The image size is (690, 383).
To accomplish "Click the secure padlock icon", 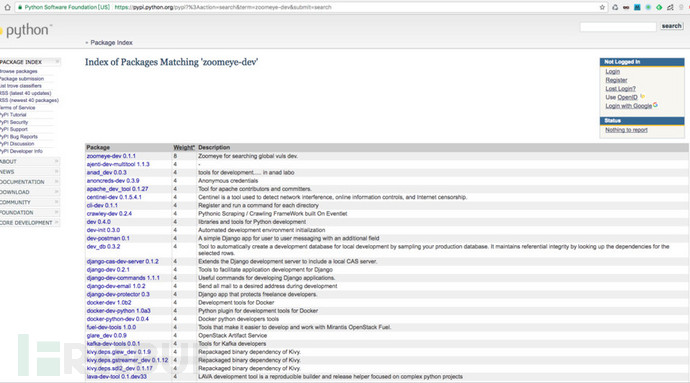I will [20, 7].
